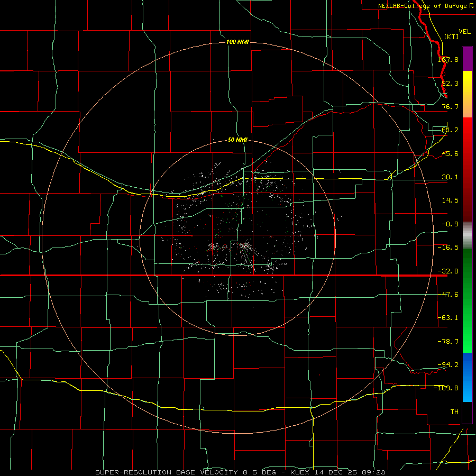Click the gray near-zero segment of color bar

pyautogui.click(x=467, y=235)
